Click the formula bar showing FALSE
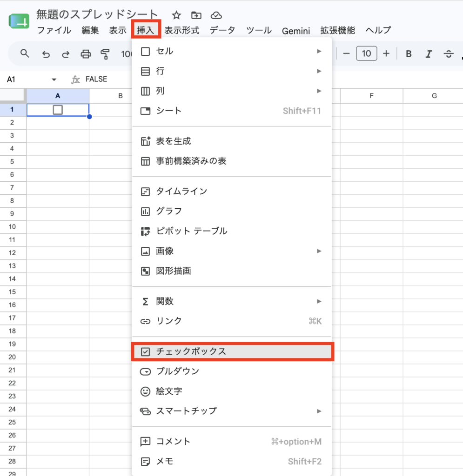The height and width of the screenshot is (476, 463). coord(96,79)
